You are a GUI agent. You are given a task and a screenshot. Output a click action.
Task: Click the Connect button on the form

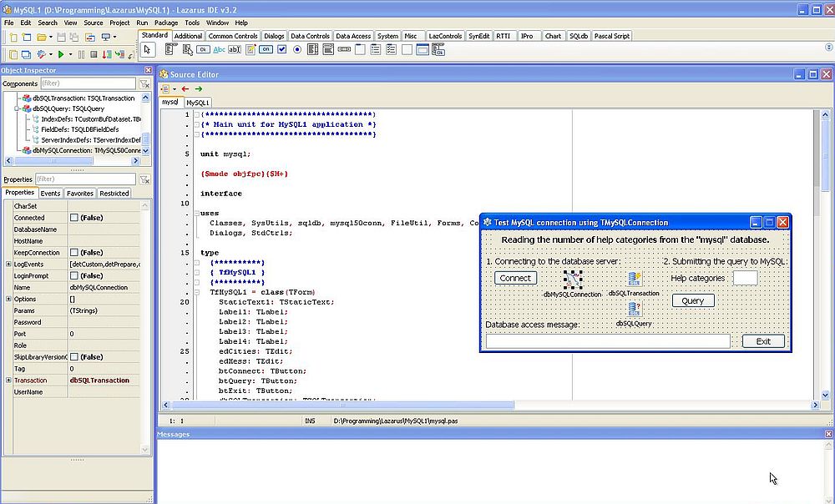coord(515,278)
